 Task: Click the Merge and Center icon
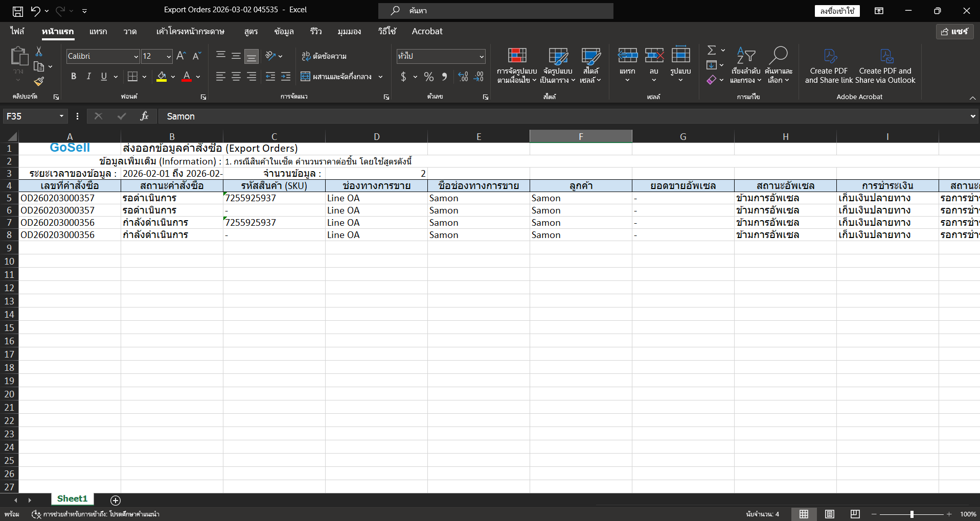click(x=305, y=77)
